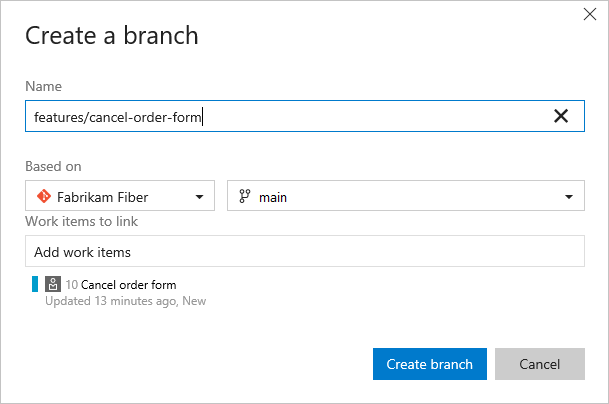Click the Add work items search box

[x=304, y=252]
